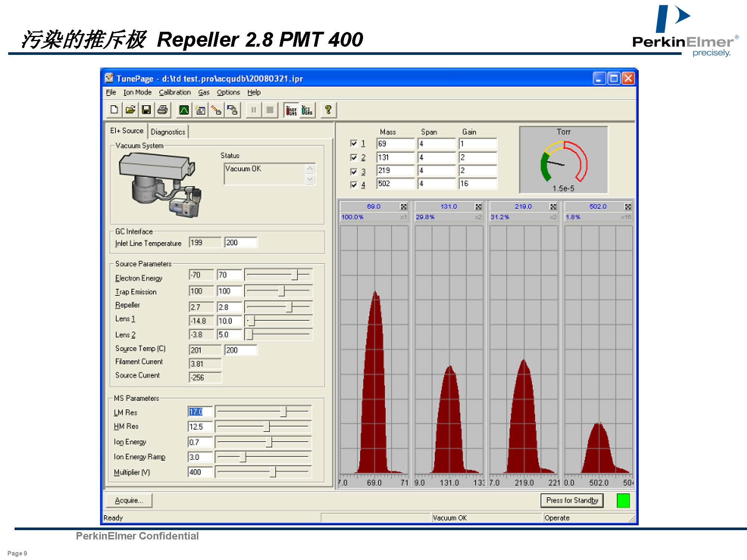Adjust the Trap Emission slider
Viewport: 747px width, 560px height.
pyautogui.click(x=278, y=291)
